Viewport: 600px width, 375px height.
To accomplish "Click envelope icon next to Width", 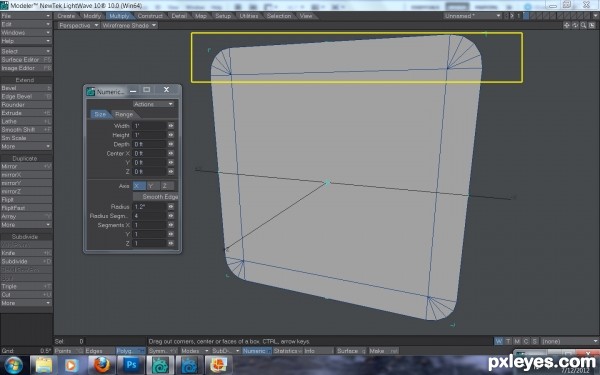I will click(171, 126).
